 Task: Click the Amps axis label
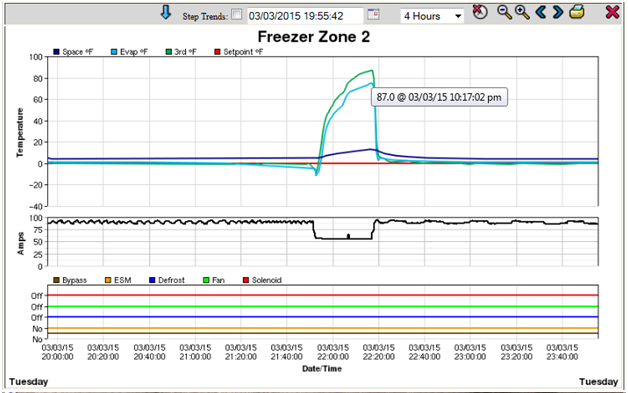point(21,243)
